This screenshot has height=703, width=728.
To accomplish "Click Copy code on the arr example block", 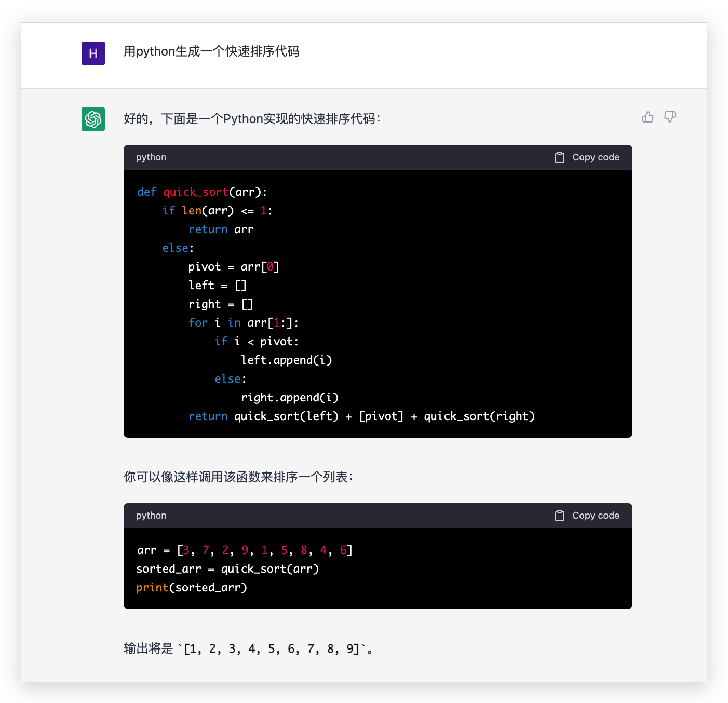I will tap(595, 515).
